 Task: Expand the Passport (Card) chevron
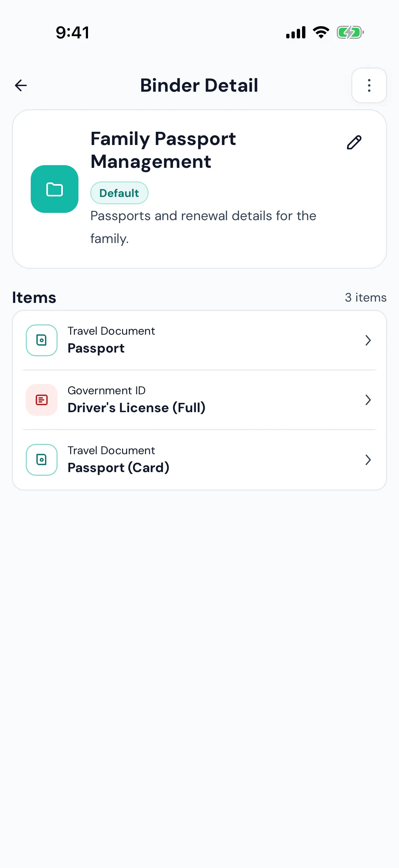point(368,459)
